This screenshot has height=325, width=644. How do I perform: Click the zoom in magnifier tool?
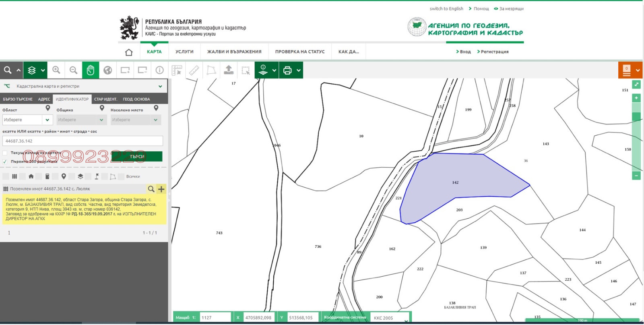coord(56,70)
